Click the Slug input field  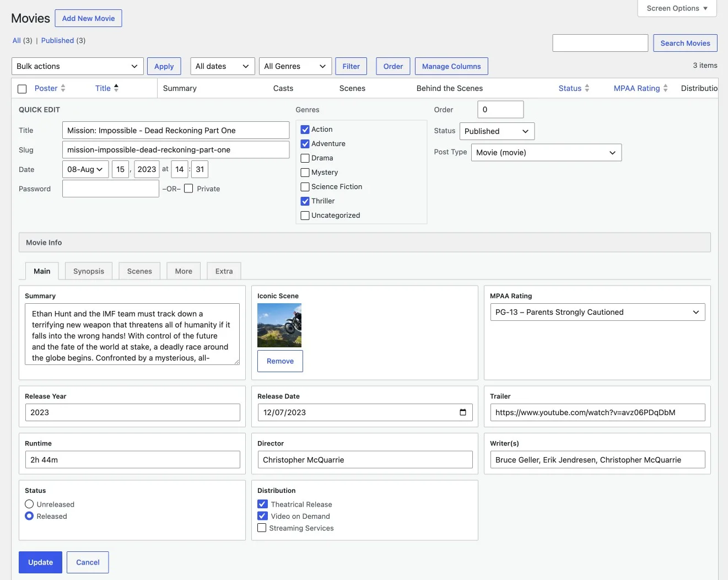pos(176,149)
